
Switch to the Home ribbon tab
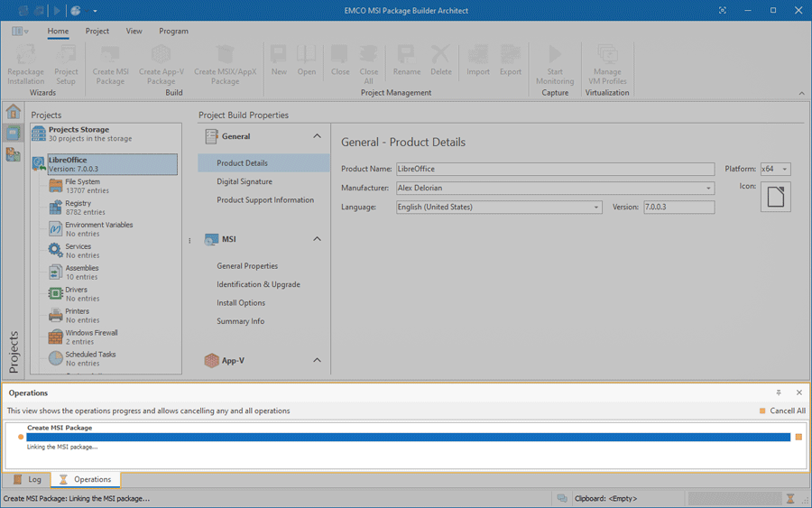[x=58, y=31]
